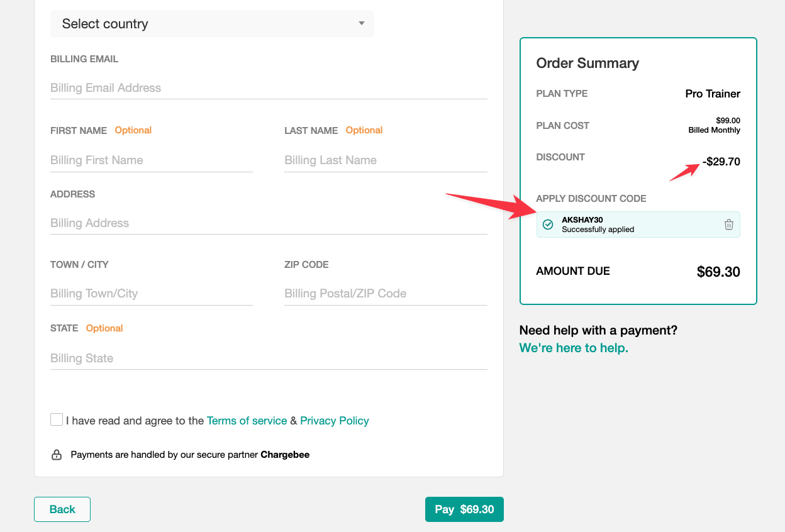The width and height of the screenshot is (785, 532).
Task: Click the padlock icon near Chargebee notice
Action: (57, 455)
